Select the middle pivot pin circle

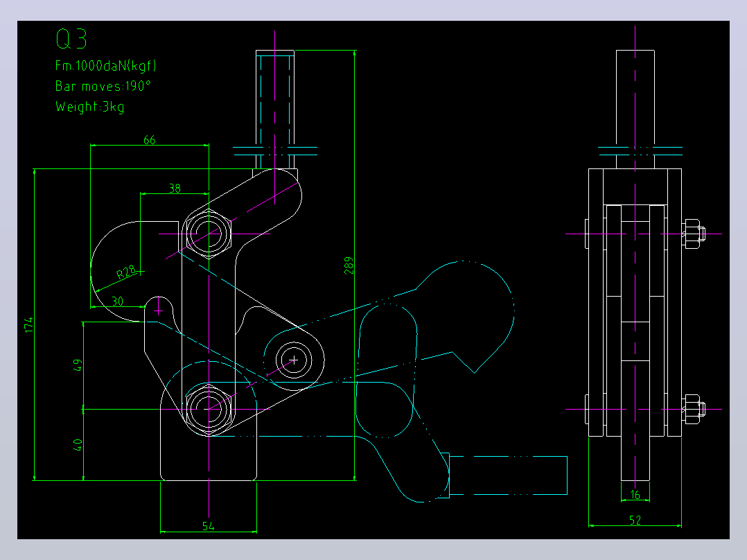[x=294, y=360]
